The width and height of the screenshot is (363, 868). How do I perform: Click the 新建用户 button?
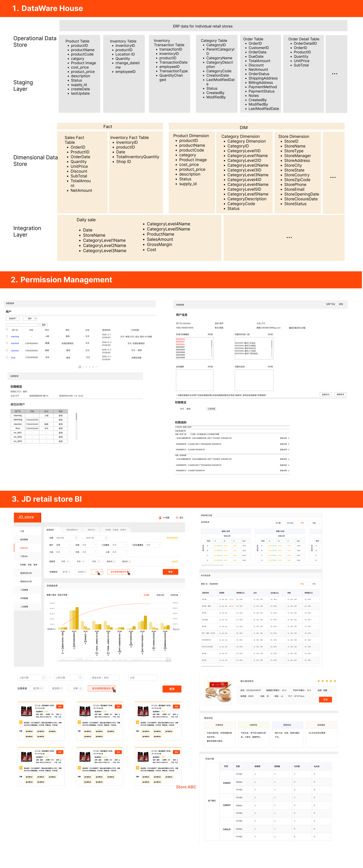[13, 318]
